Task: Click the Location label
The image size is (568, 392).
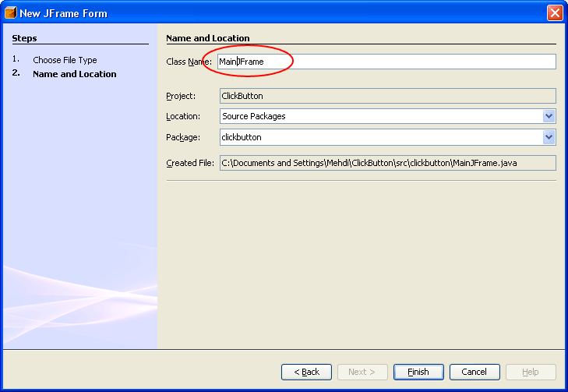Action: (183, 116)
